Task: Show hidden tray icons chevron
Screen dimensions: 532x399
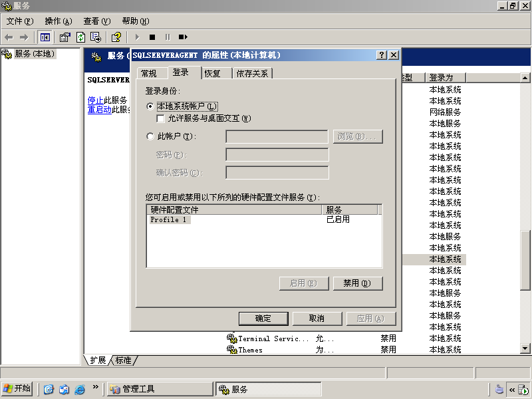Action: (x=511, y=390)
